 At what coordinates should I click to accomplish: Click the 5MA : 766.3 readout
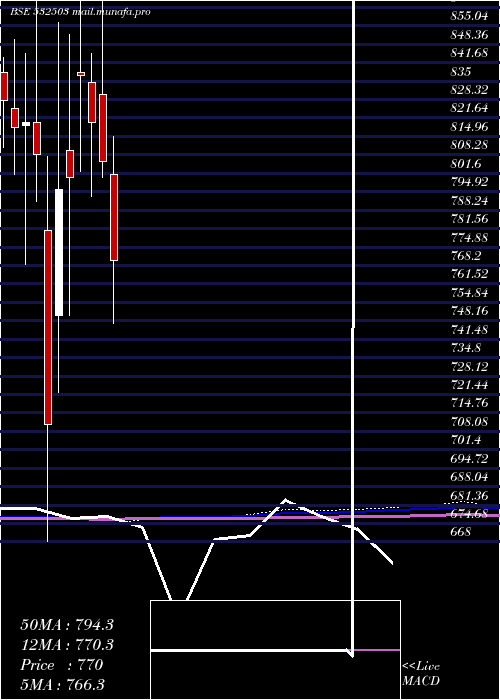63,685
